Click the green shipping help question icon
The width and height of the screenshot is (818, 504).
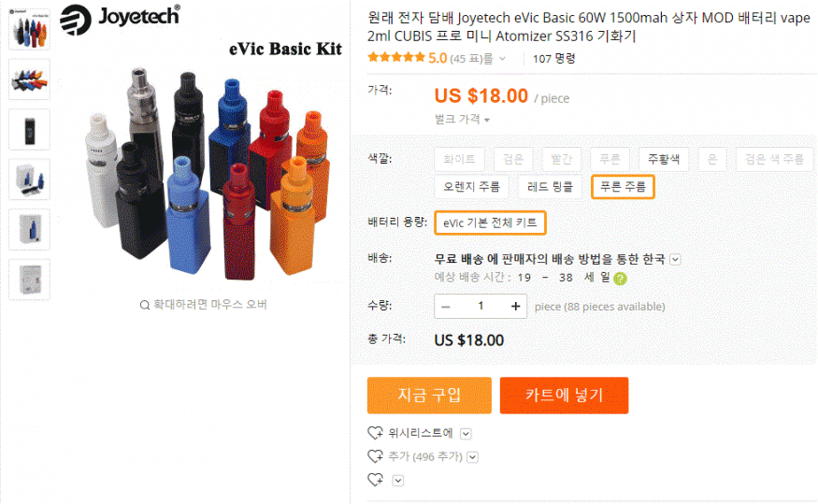click(621, 278)
